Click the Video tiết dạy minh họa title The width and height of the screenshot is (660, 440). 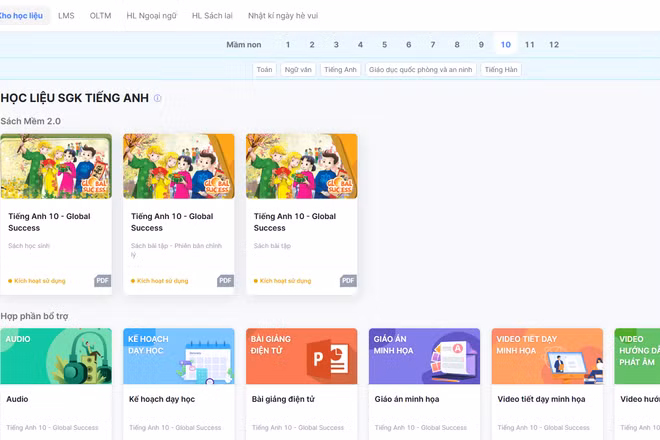click(541, 399)
